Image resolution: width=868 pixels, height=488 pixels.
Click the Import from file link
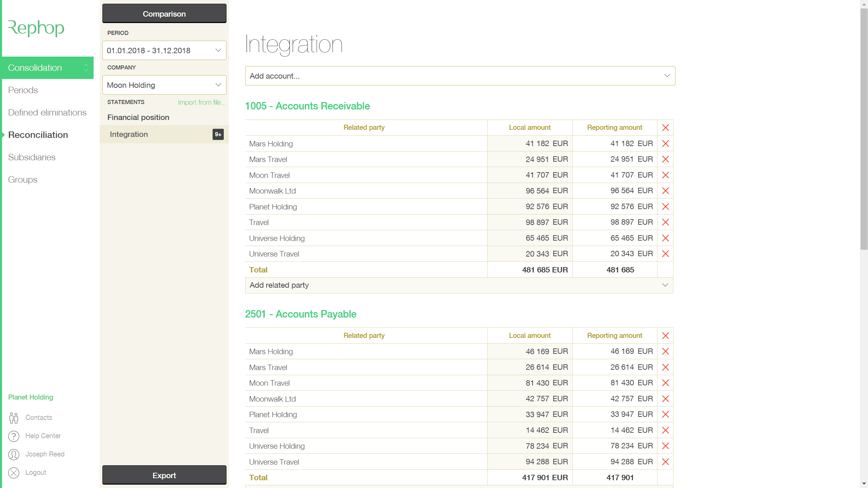(202, 102)
